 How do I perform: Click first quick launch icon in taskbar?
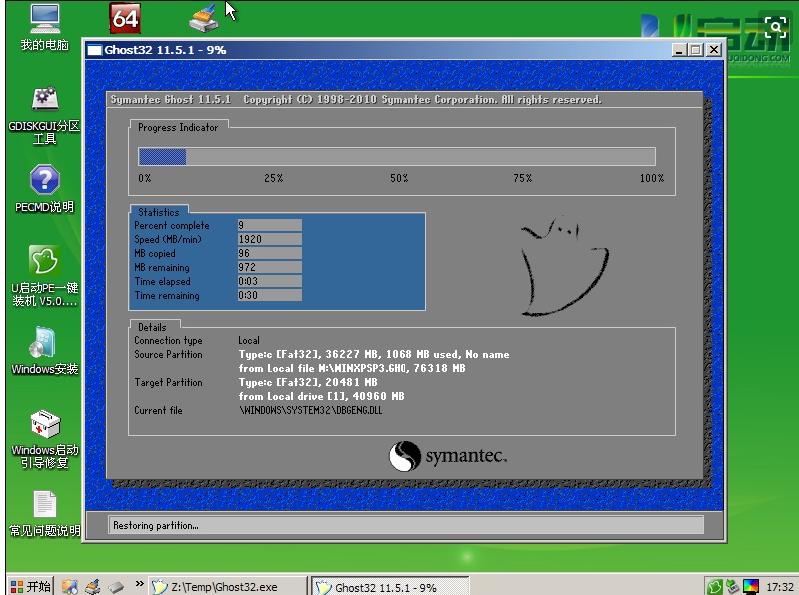(70, 586)
